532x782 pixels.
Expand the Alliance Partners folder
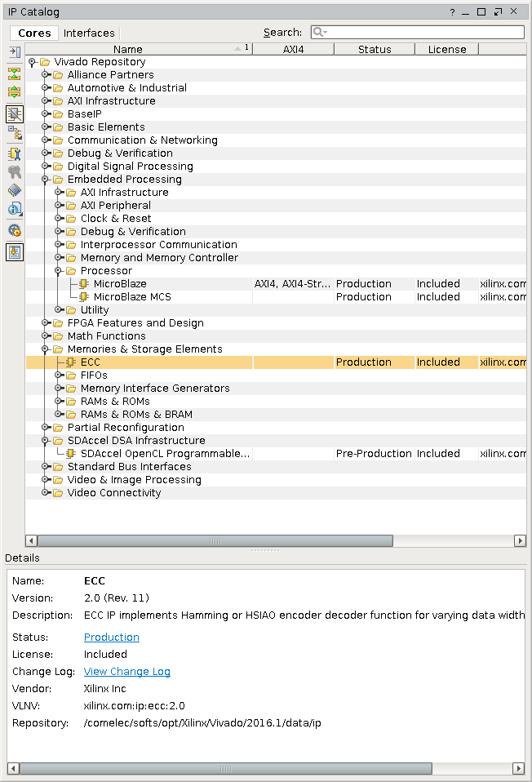tap(46, 75)
